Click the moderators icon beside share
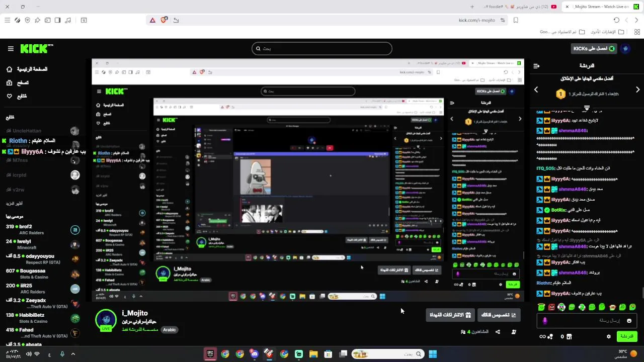 pyautogui.click(x=514, y=332)
